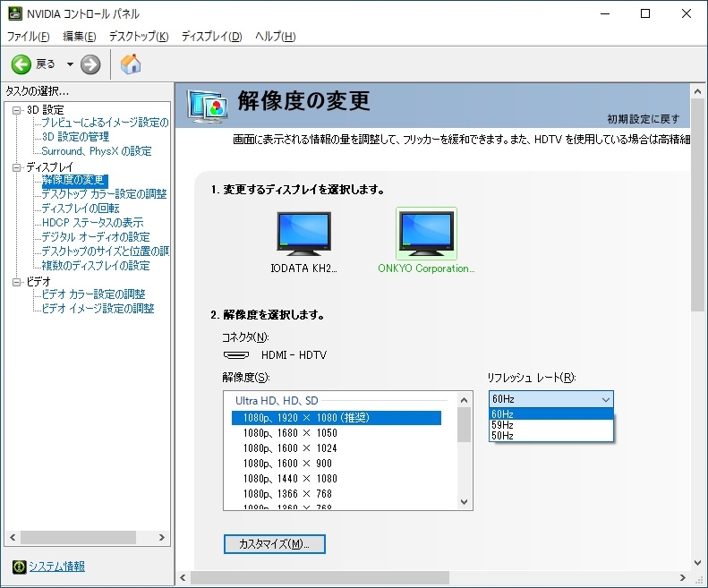Choose 50Hz in refresh rate list
The width and height of the screenshot is (708, 588).
(x=550, y=436)
